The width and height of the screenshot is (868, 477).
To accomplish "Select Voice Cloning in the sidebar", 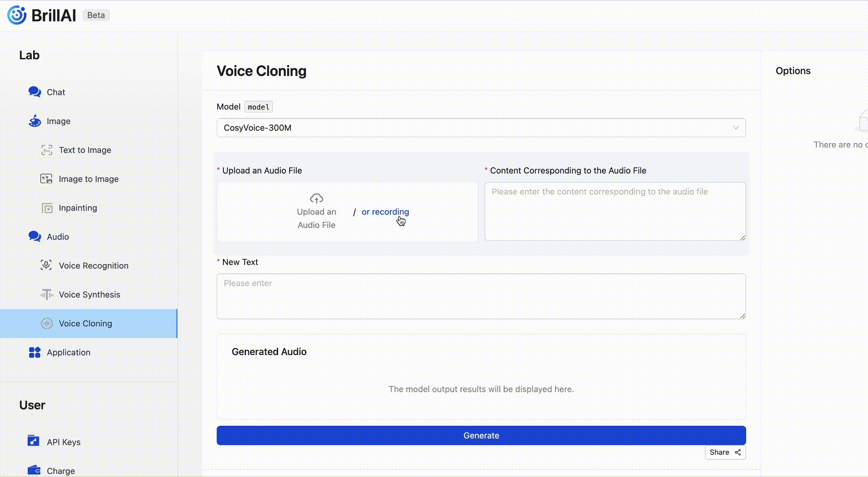I will coord(85,324).
